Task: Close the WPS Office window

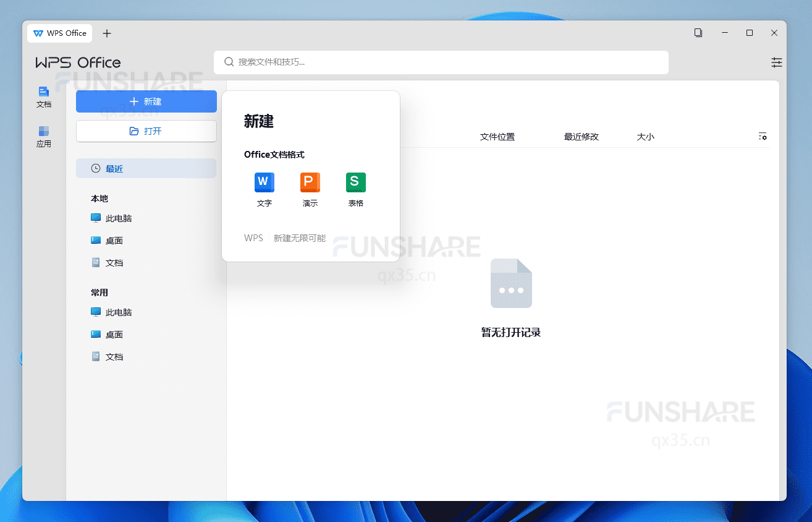Action: 774,33
